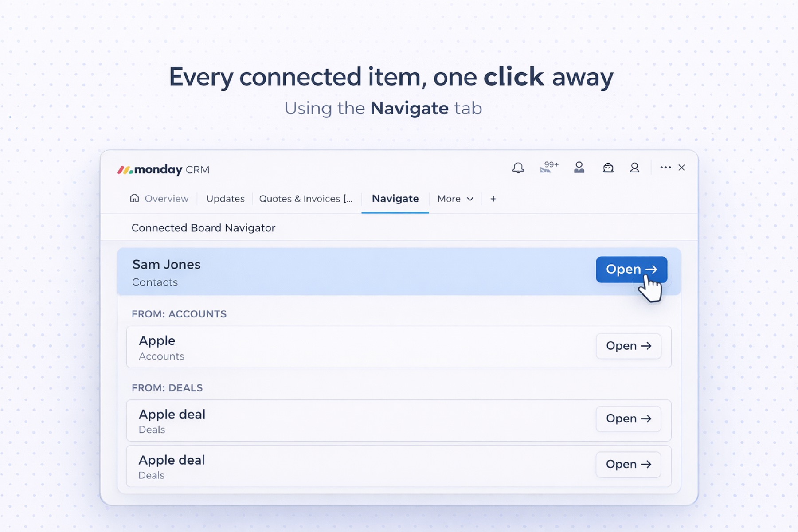Click the Accounts label under Apple
Image resolution: width=798 pixels, height=532 pixels.
point(161,356)
